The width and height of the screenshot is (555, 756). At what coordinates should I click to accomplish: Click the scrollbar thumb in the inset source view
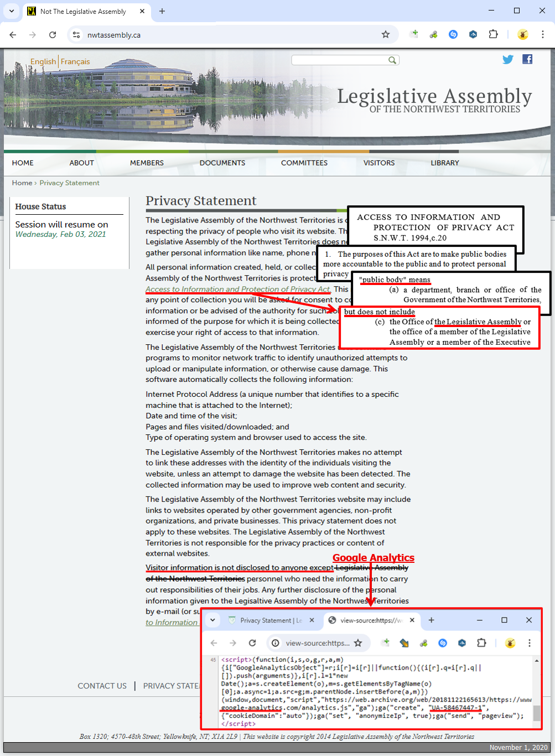point(536,713)
